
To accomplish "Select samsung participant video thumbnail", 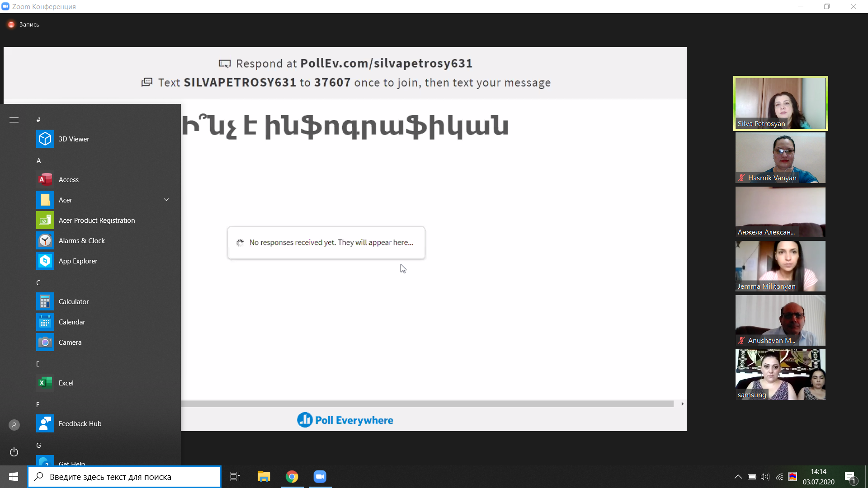I will point(780,375).
